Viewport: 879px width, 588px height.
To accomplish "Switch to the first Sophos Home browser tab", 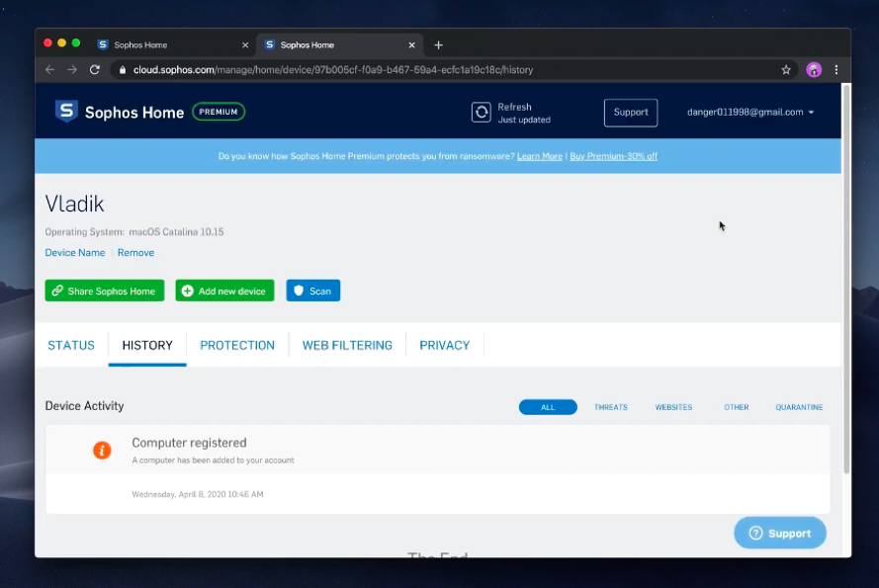I will pyautogui.click(x=172, y=44).
